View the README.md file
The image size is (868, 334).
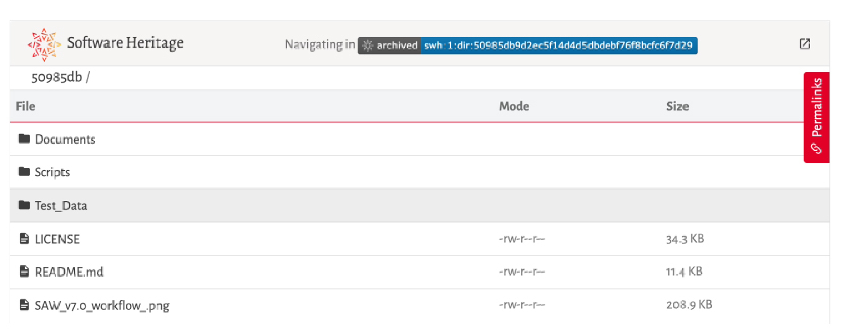(69, 272)
